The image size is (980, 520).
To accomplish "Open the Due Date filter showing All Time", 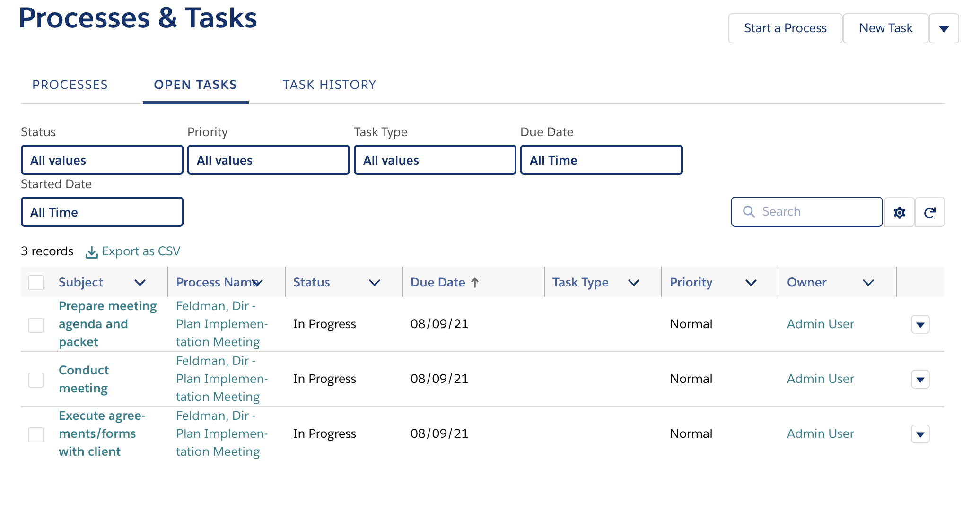I will click(601, 160).
